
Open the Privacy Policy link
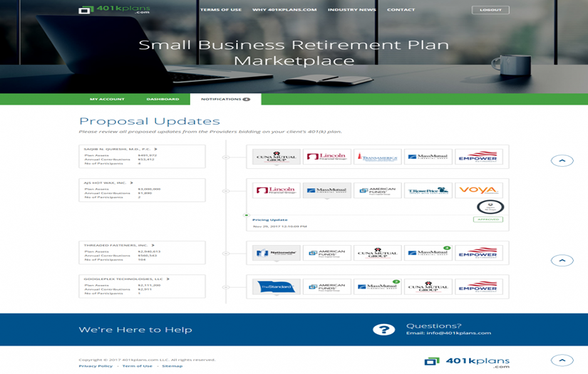pos(96,366)
